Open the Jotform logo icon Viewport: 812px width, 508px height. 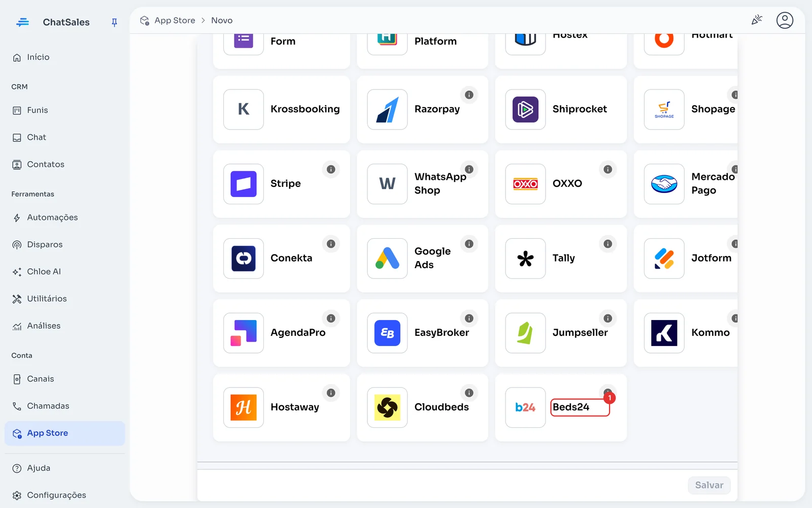[664, 259]
